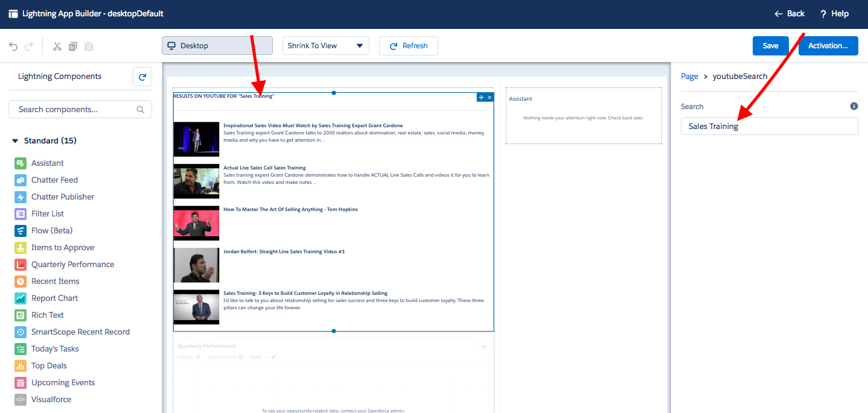Click "Jordan Belfort: Straight Line Sales Training" title
This screenshot has height=413, width=868.
[284, 251]
